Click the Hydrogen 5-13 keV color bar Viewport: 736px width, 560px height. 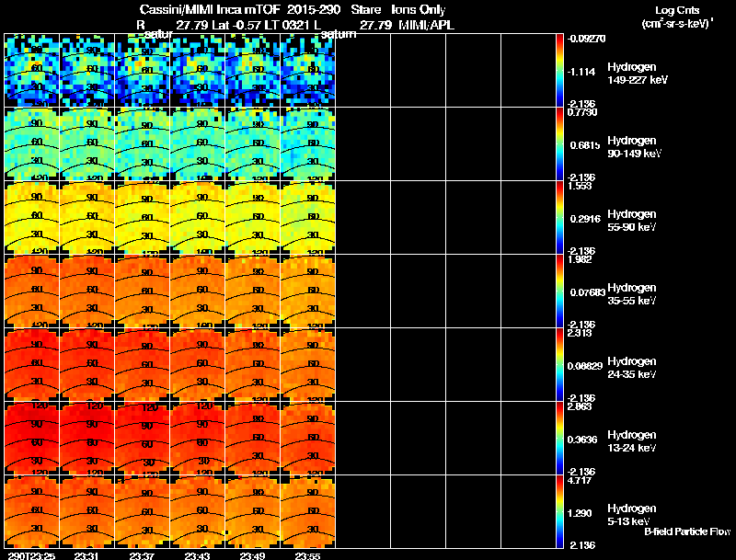coord(559,511)
